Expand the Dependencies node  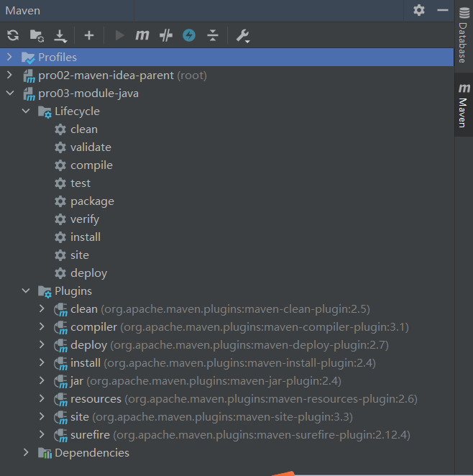pos(26,452)
